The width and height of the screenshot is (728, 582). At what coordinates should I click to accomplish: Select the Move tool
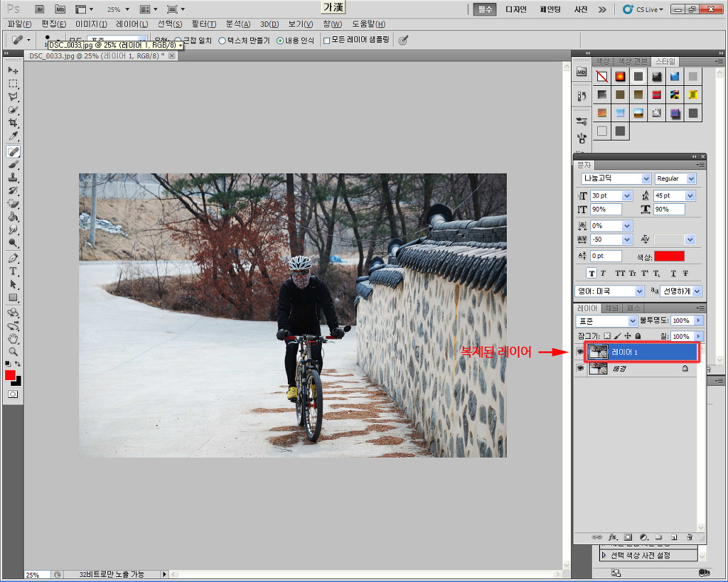(13, 70)
